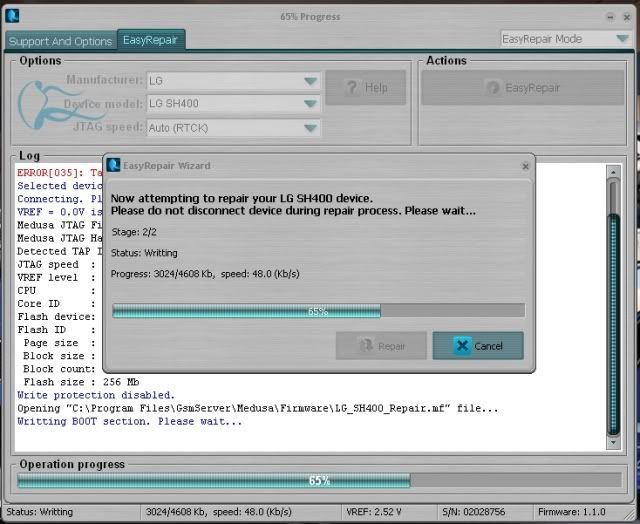Click the EasyRepair Wizard dialog icon

pos(113,165)
